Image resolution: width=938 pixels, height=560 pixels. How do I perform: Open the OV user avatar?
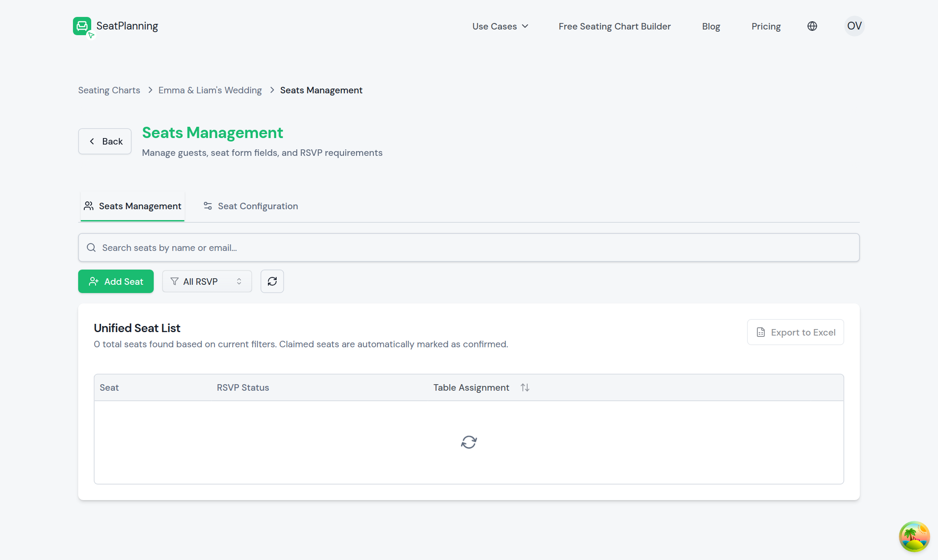click(854, 26)
